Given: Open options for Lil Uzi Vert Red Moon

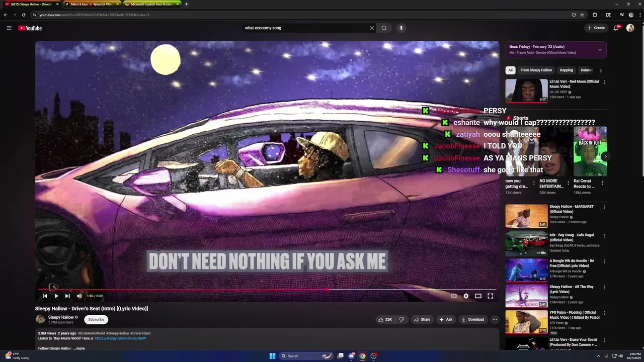Looking at the screenshot, I should coord(604,82).
